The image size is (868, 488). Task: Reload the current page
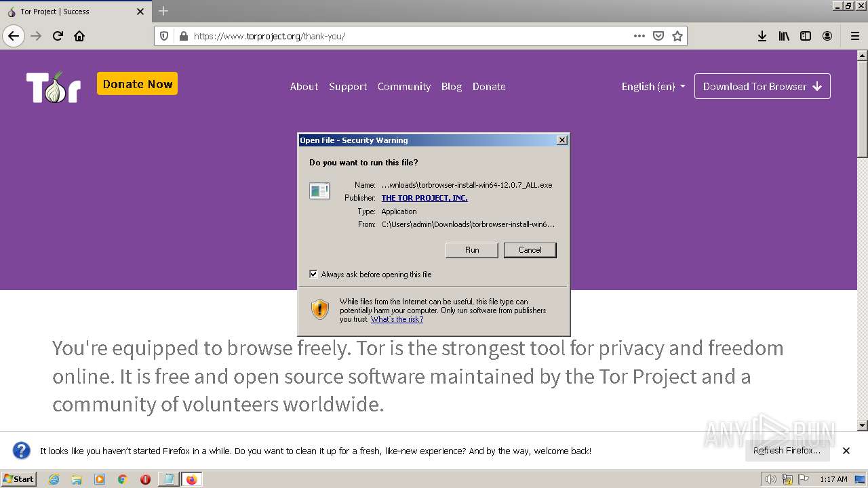58,36
